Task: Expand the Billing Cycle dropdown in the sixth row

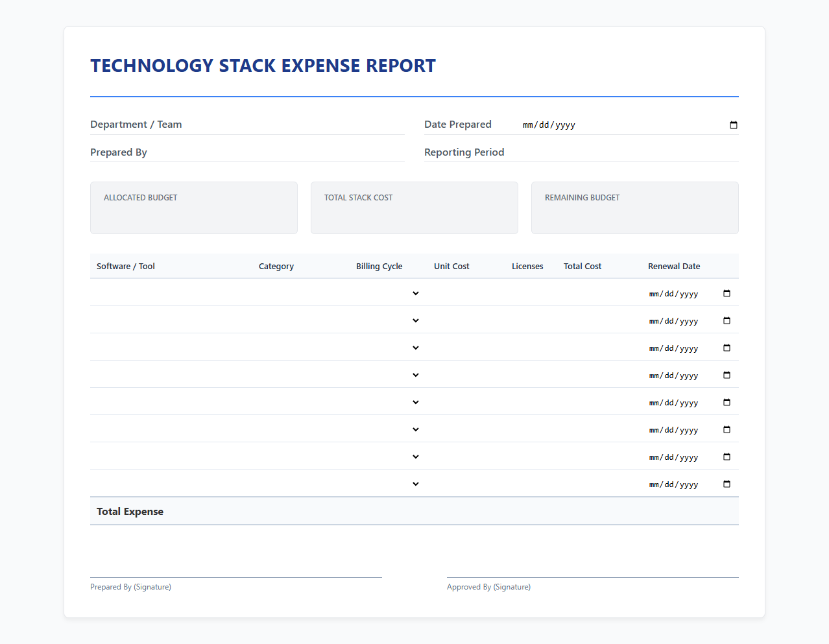Action: click(389, 429)
